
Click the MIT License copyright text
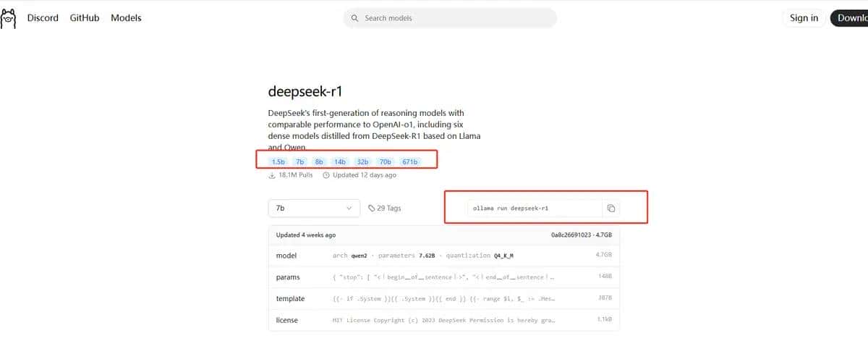(443, 320)
